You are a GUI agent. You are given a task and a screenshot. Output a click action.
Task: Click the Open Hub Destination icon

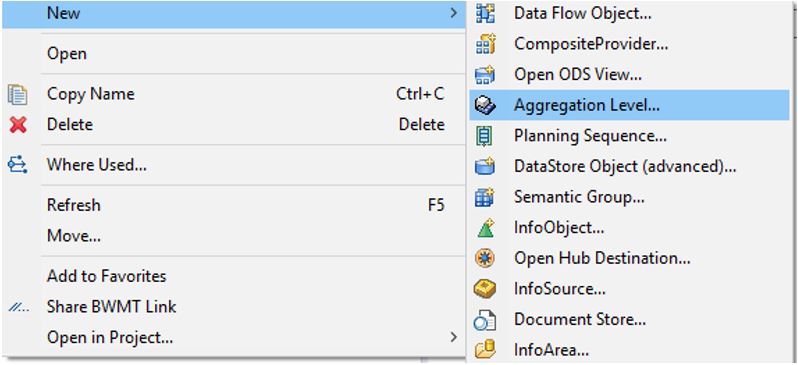click(x=484, y=258)
